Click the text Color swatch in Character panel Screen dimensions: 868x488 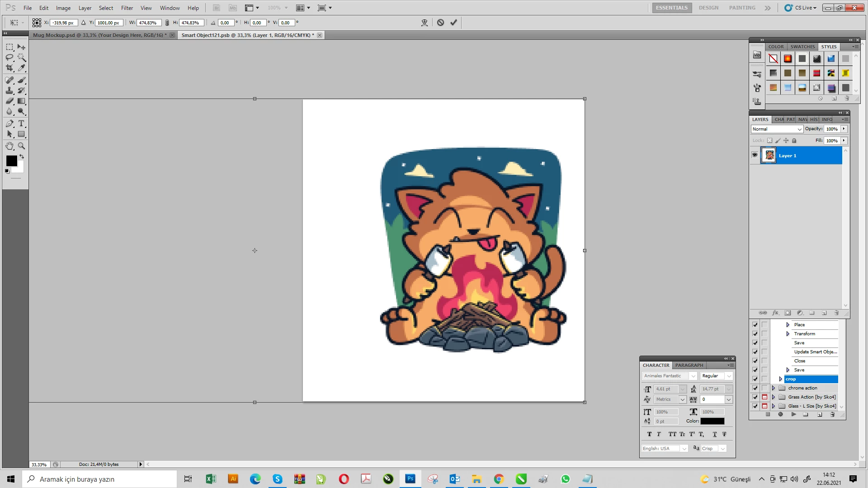click(x=712, y=421)
